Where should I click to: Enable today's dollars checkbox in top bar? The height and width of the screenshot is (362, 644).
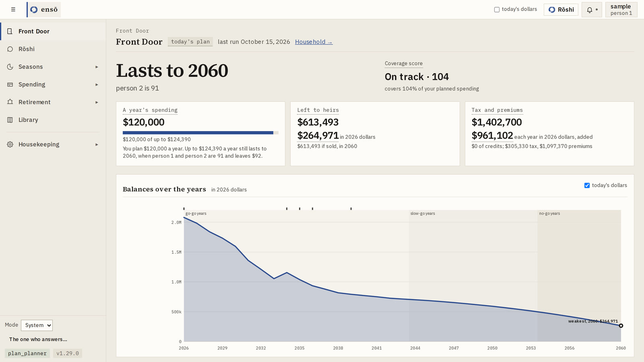pyautogui.click(x=497, y=9)
